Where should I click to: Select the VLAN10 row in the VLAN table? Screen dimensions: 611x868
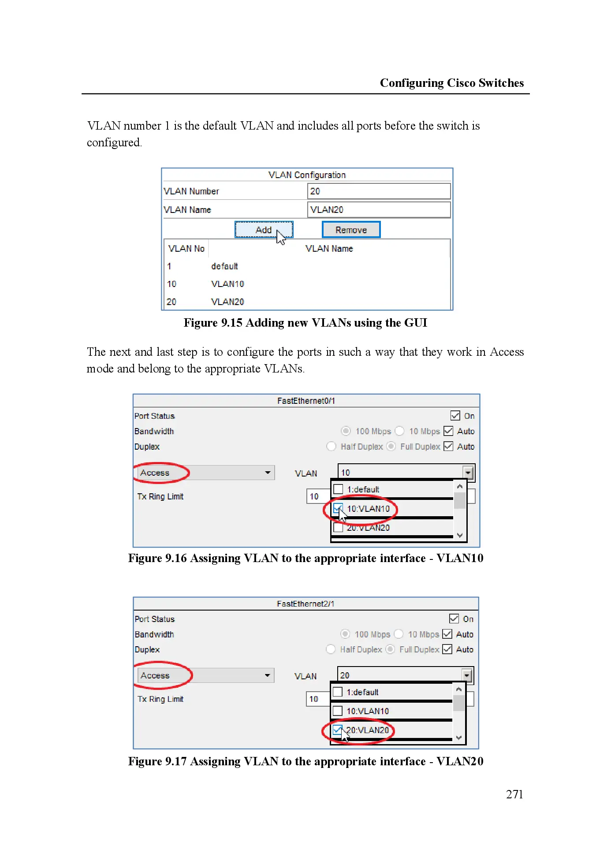click(x=307, y=284)
